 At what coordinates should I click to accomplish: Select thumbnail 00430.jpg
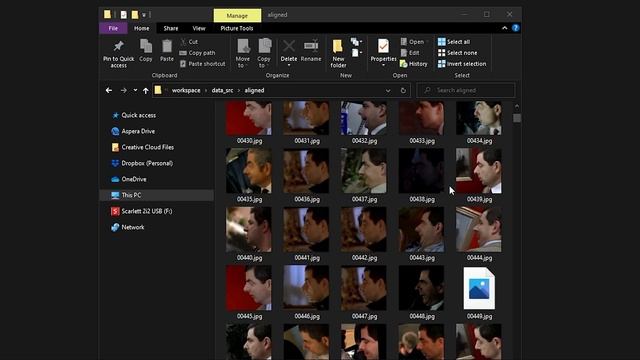pyautogui.click(x=249, y=118)
